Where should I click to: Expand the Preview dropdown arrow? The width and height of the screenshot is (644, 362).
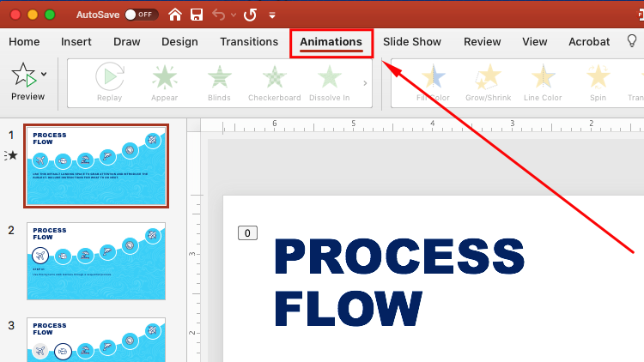(44, 74)
